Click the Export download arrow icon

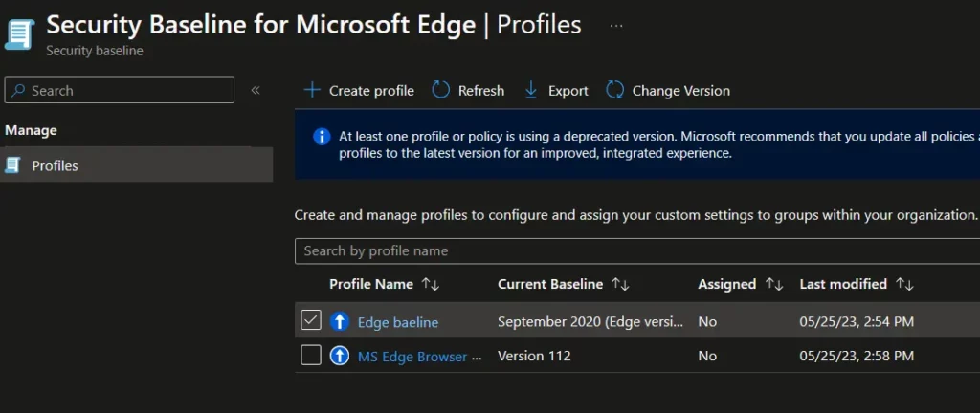point(530,91)
